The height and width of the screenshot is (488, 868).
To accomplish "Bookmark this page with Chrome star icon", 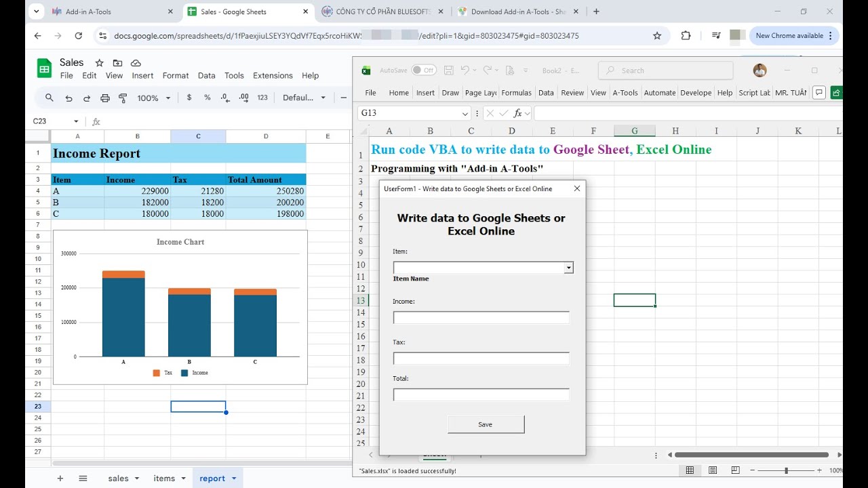I will click(x=657, y=36).
